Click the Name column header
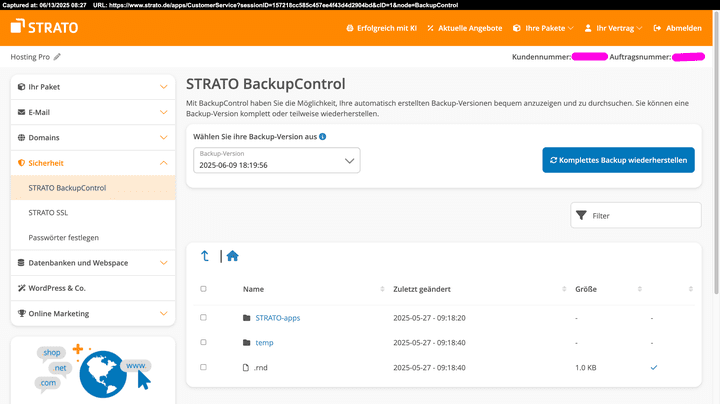 tap(253, 289)
